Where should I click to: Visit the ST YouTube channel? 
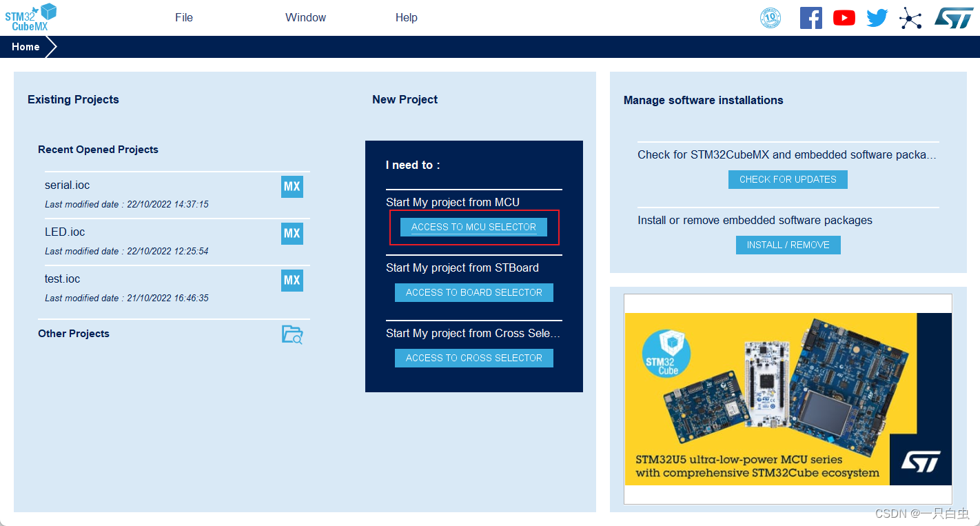click(844, 18)
